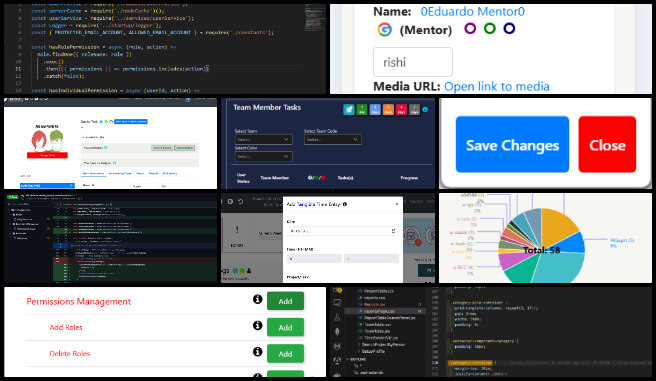This screenshot has width=656, height=381.
Task: Click the info icon in Add Roles row
Action: coord(257,325)
